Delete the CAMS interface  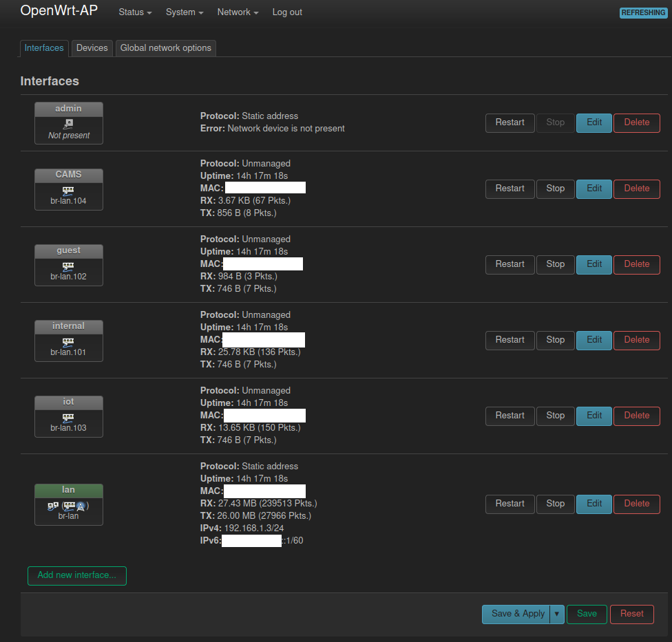[636, 189]
